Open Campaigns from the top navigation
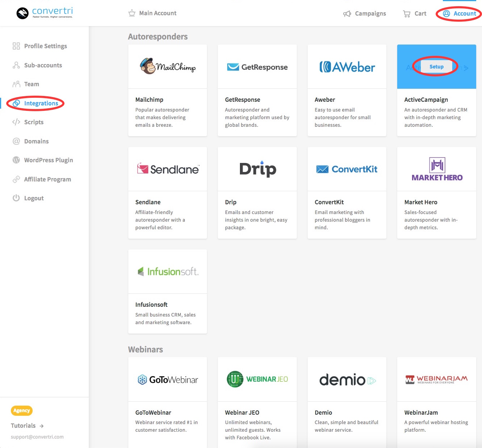The height and width of the screenshot is (448, 482). tap(365, 14)
